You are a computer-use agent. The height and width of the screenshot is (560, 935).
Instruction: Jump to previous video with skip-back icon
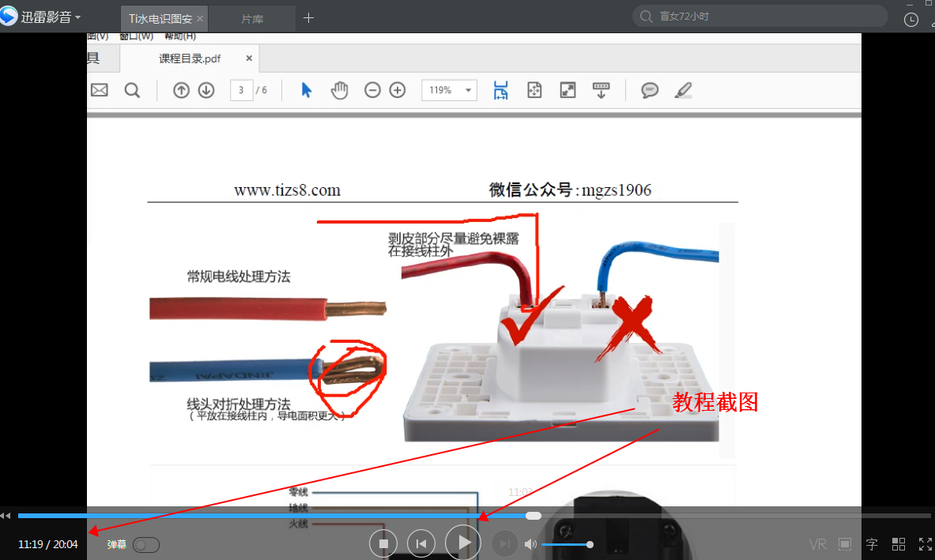point(421,544)
